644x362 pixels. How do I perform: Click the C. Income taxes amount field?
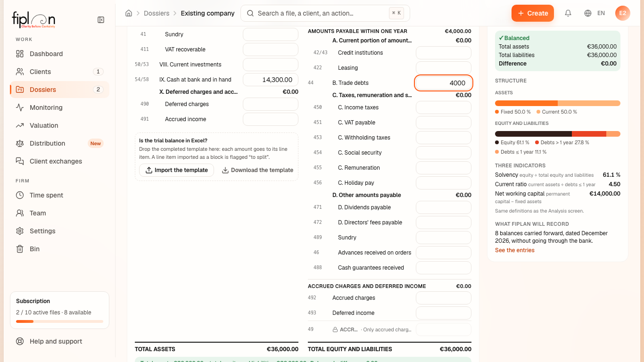click(444, 107)
